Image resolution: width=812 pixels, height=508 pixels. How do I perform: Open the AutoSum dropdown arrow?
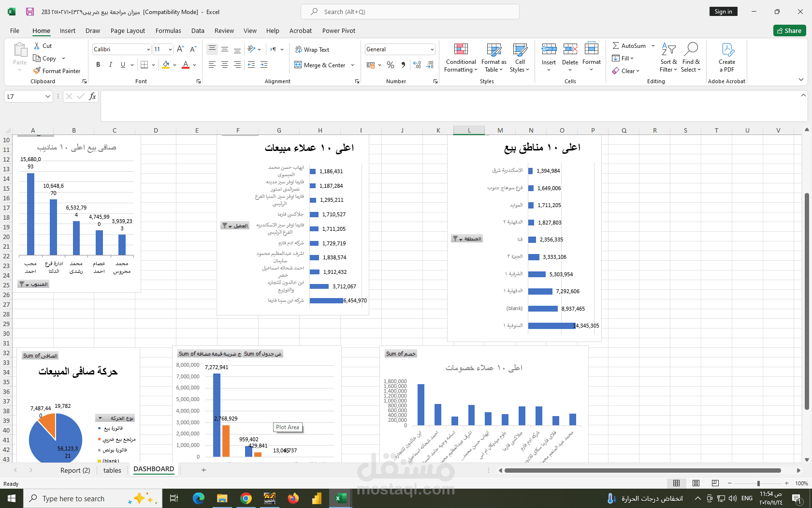click(653, 46)
